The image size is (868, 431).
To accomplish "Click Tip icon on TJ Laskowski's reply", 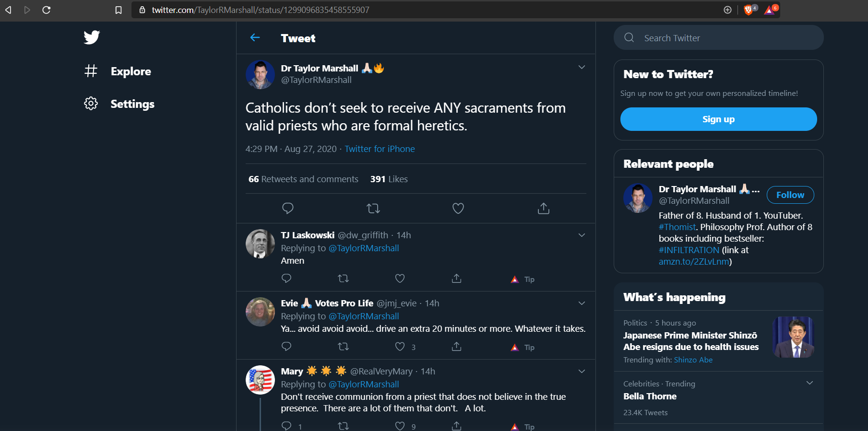I will 523,279.
